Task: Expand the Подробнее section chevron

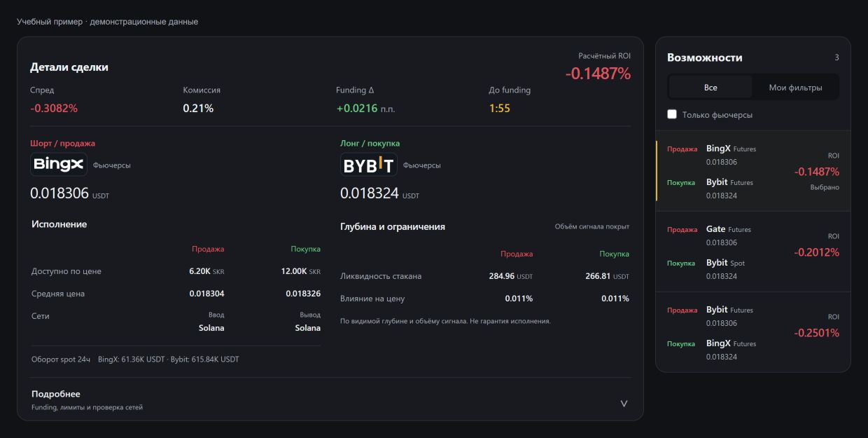Action: [x=624, y=404]
